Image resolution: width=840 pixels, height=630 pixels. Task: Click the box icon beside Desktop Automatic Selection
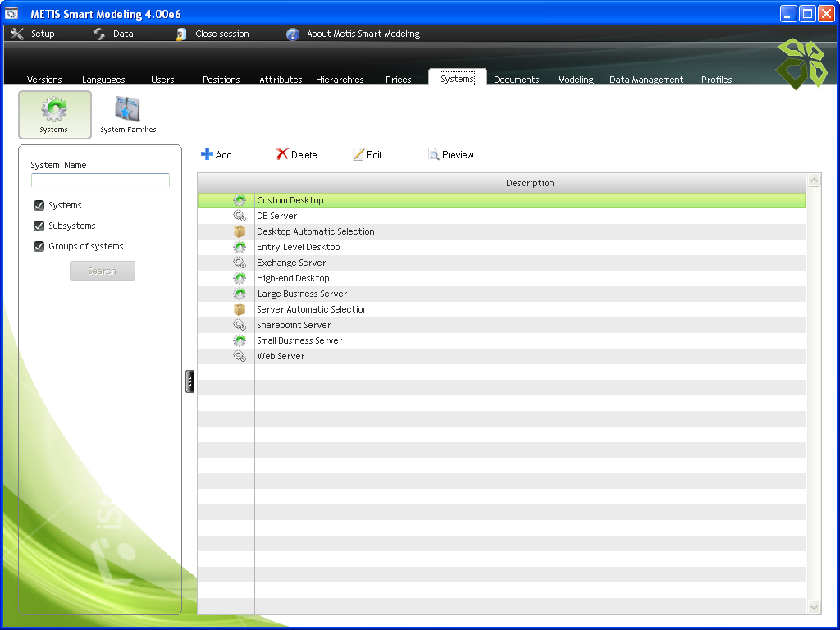(x=240, y=231)
